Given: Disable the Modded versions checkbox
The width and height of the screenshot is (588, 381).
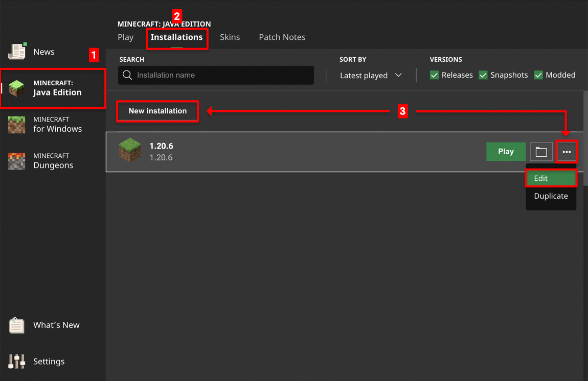Looking at the screenshot, I should coord(538,75).
